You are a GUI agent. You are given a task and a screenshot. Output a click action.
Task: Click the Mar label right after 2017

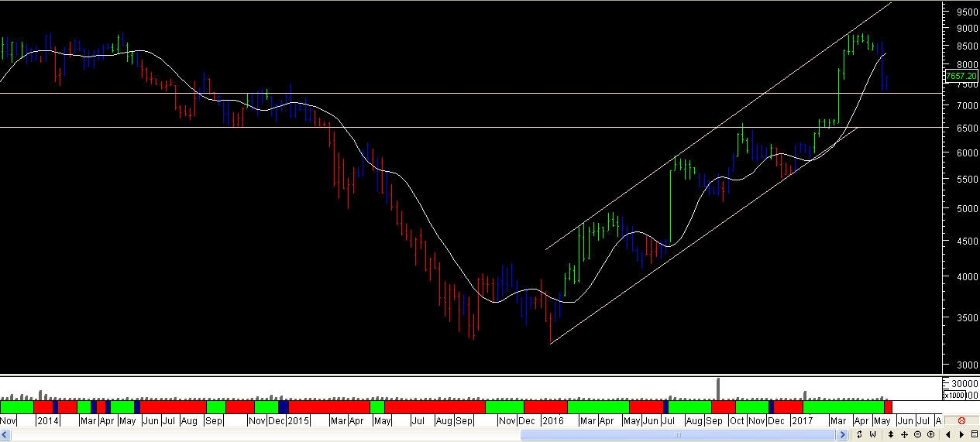pos(838,421)
